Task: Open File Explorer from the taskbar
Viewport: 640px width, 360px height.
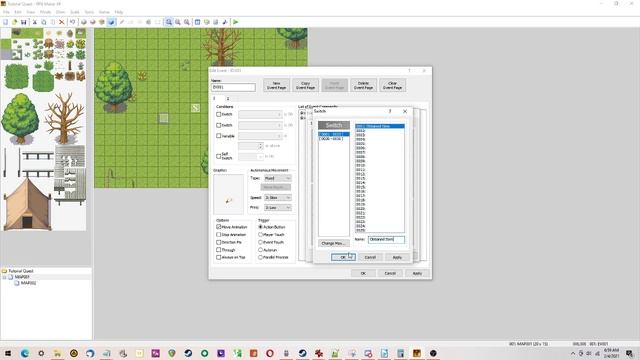Action: pos(58,353)
